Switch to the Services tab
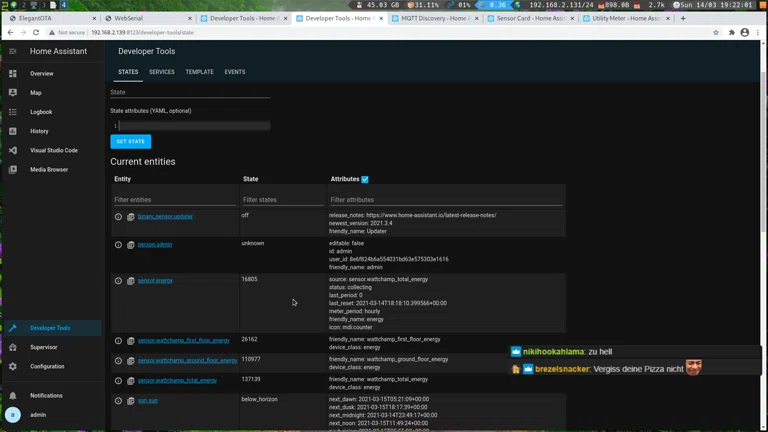 [162, 72]
